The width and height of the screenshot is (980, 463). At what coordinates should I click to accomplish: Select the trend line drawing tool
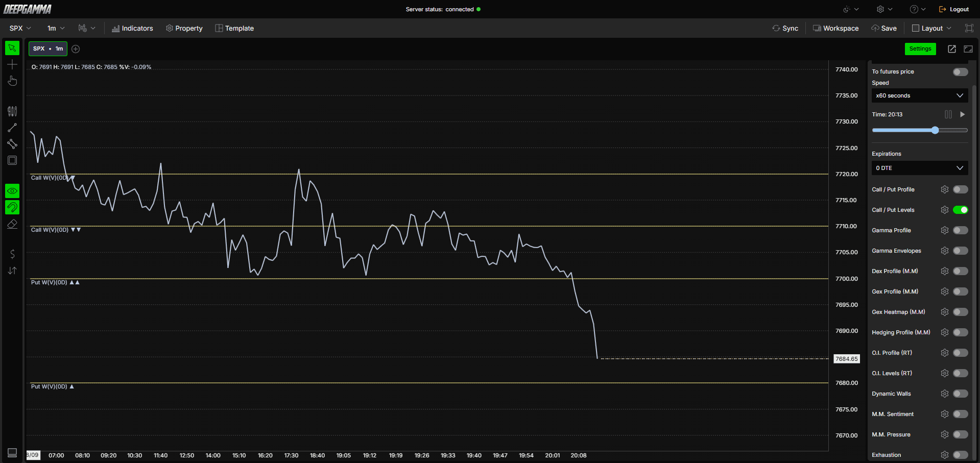12,128
